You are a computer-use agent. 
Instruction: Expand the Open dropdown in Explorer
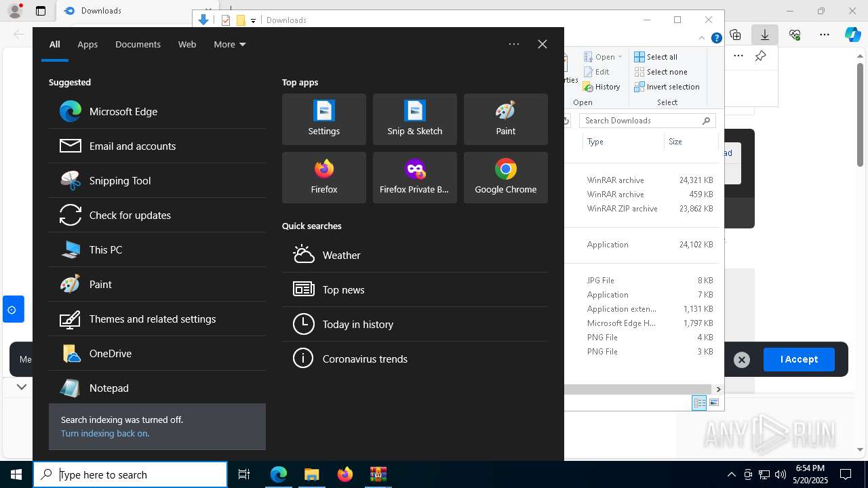point(620,57)
